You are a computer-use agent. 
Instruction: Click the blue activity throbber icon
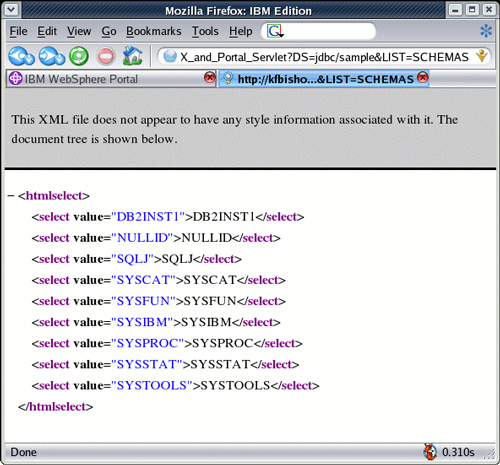(486, 31)
